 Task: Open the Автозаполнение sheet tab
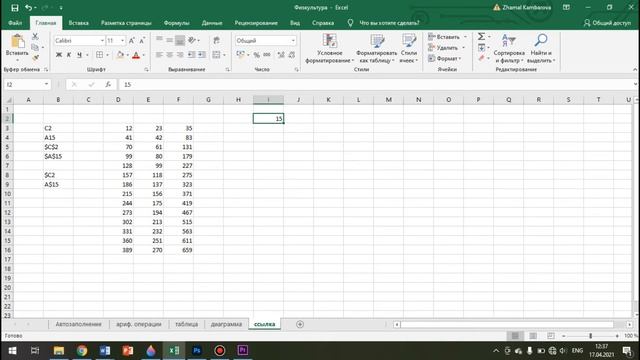pos(78,324)
